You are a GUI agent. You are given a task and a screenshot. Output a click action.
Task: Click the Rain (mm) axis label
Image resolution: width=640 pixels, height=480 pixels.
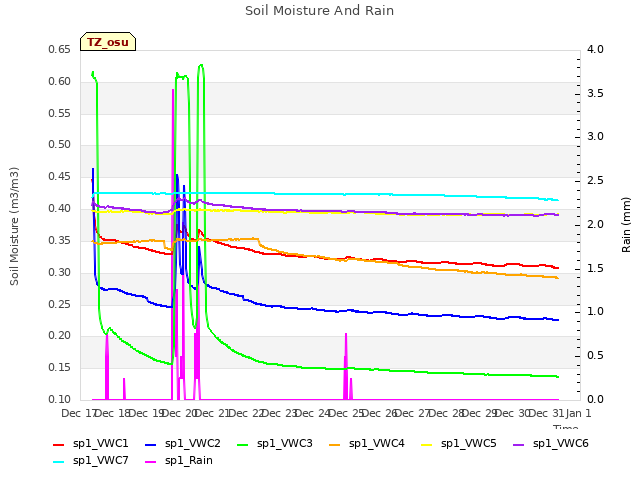tap(626, 225)
